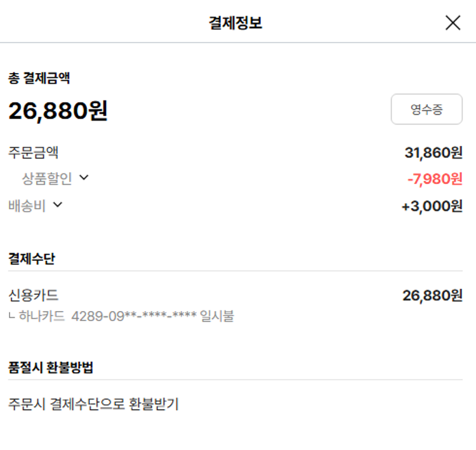Click the 26,880원 total amount heading

click(x=58, y=111)
